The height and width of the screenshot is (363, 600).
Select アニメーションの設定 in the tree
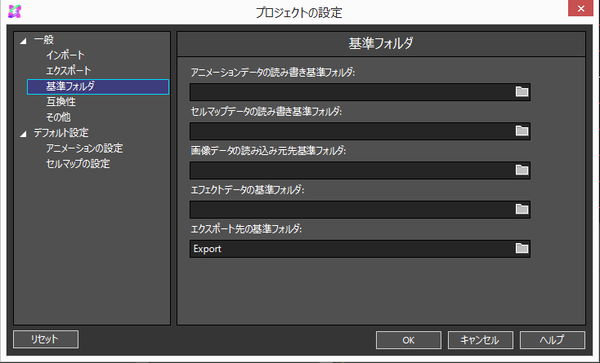pyautogui.click(x=85, y=148)
